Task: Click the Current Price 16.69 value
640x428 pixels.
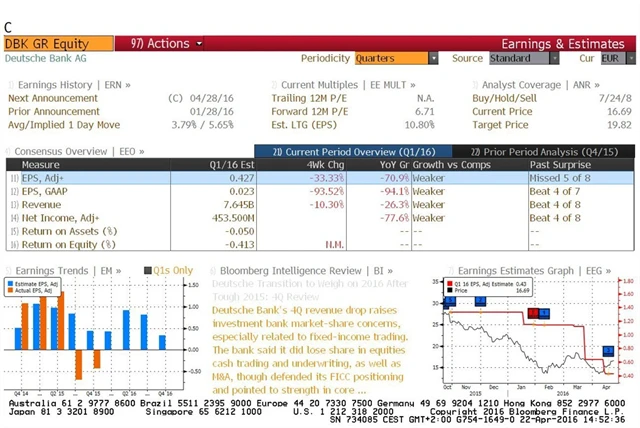Action: pos(619,111)
